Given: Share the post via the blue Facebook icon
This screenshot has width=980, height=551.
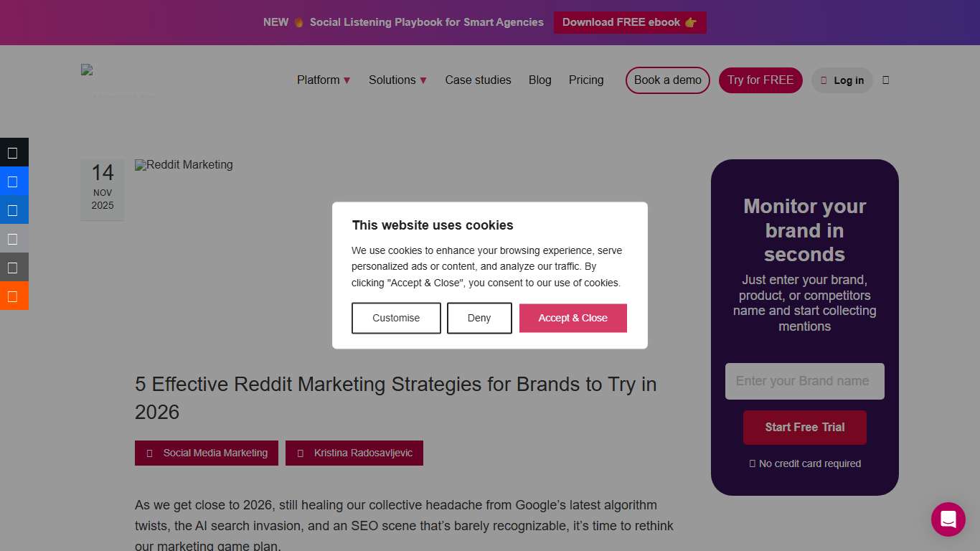Looking at the screenshot, I should (14, 182).
